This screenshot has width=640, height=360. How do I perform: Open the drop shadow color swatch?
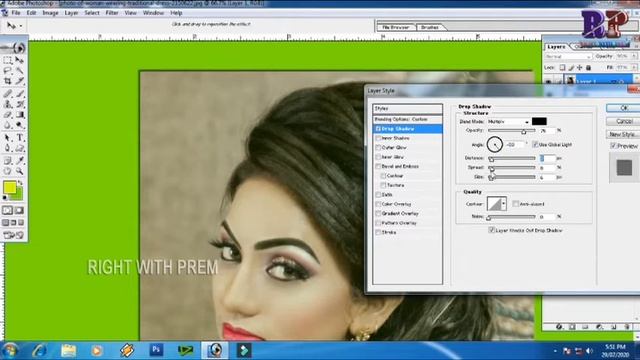click(x=539, y=121)
